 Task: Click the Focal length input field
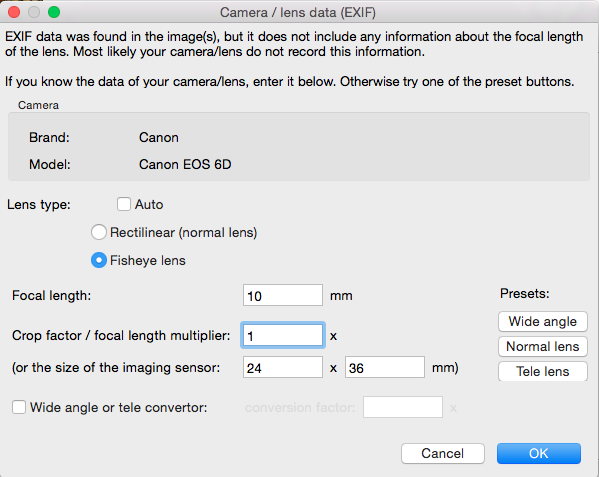pos(283,295)
